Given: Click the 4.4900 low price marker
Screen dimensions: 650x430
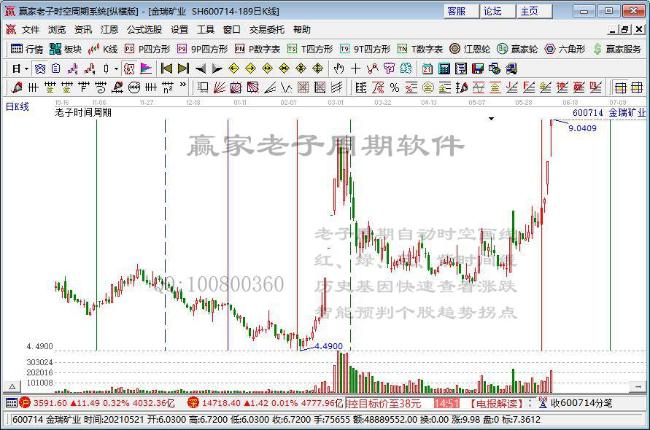Looking at the screenshot, I should coord(329,346).
